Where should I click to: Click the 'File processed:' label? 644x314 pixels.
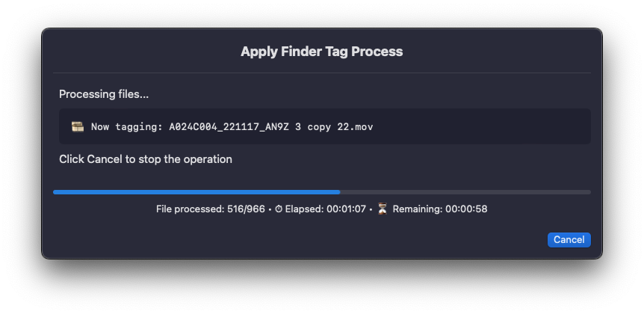191,209
